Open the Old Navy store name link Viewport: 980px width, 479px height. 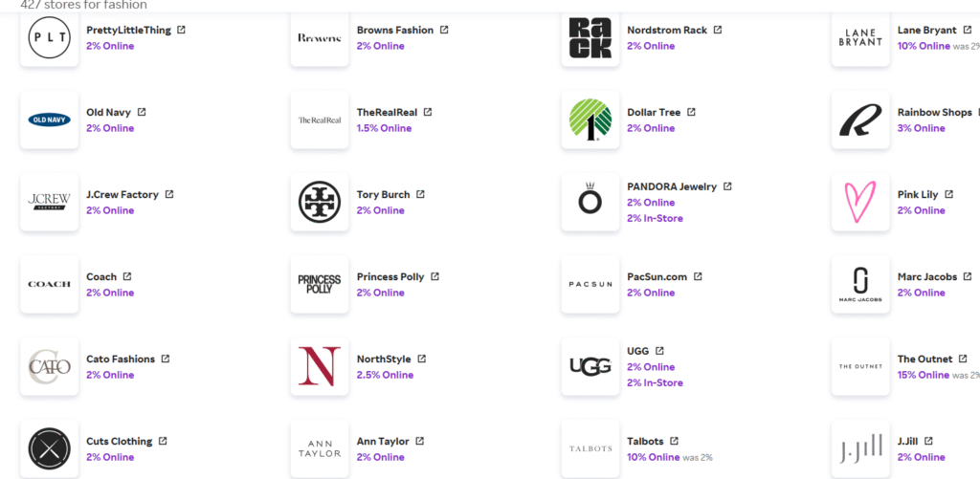point(108,113)
